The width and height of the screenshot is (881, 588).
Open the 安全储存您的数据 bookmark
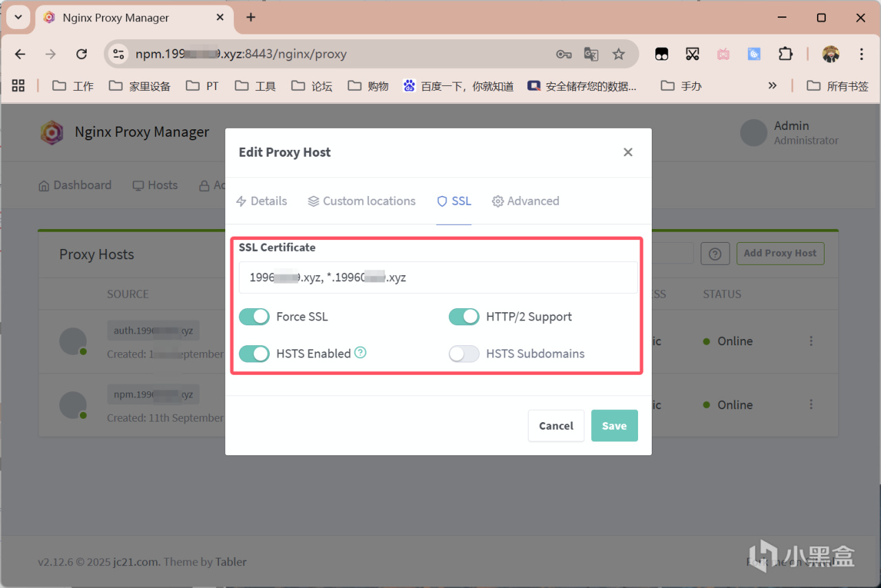[582, 86]
